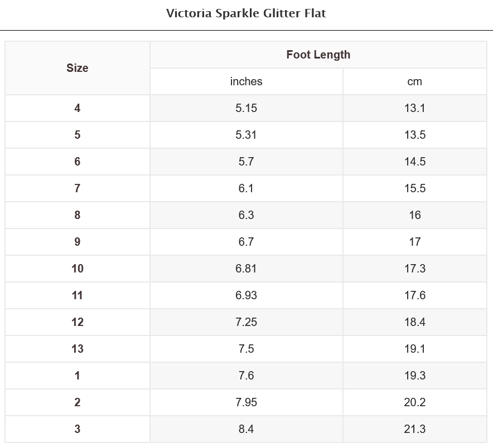Select the 7.95 inches value

[246, 402]
